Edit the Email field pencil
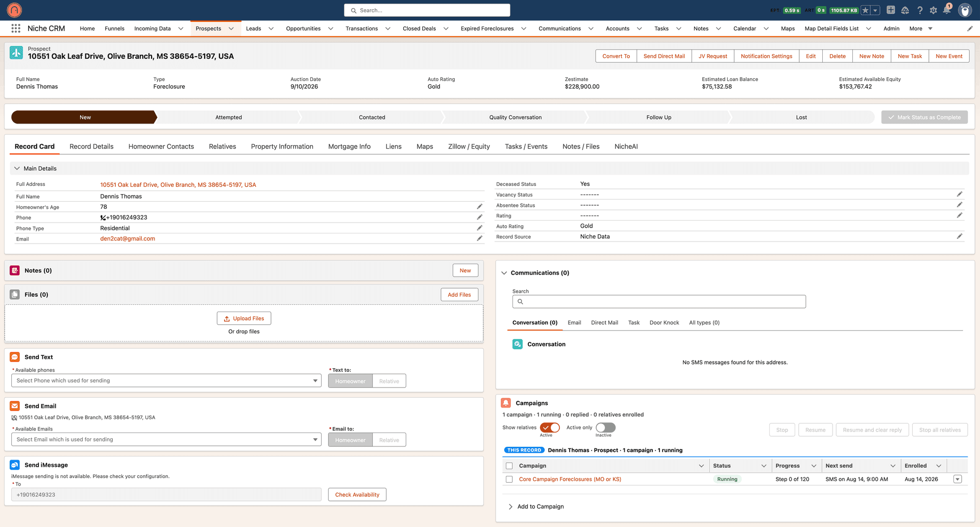The image size is (980, 527). tap(480, 238)
